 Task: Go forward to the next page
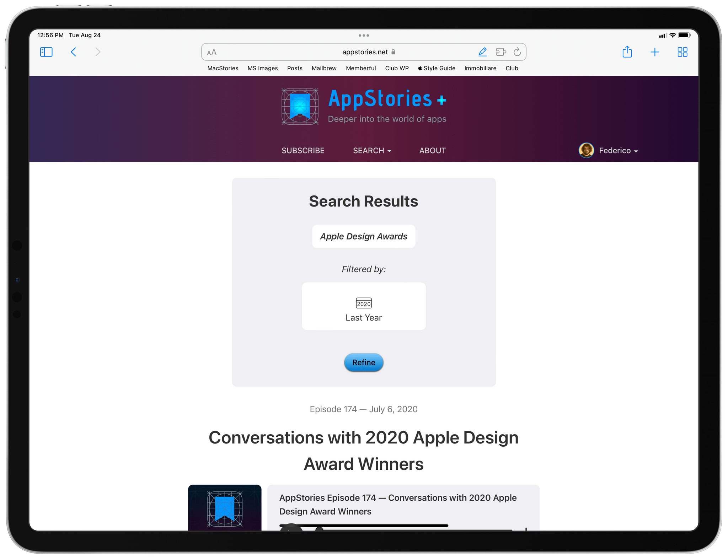pyautogui.click(x=98, y=52)
